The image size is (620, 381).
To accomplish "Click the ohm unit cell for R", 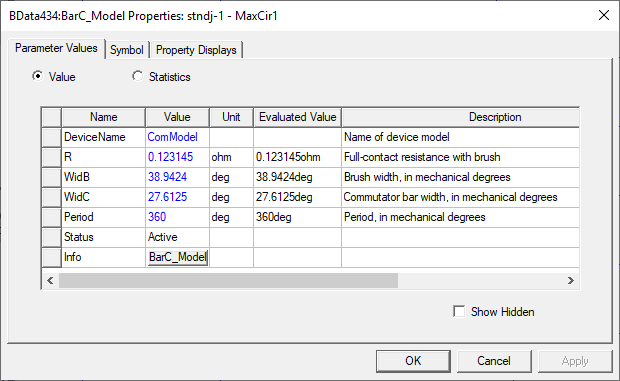I will click(231, 157).
